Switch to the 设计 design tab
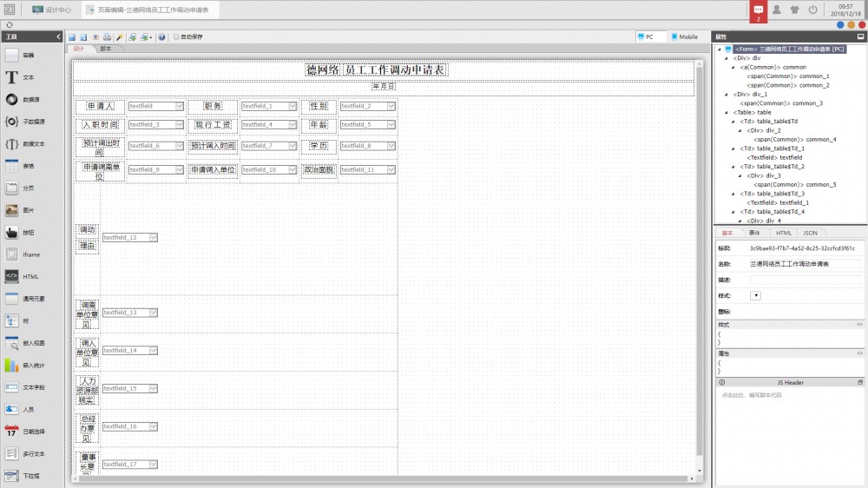 tap(79, 49)
